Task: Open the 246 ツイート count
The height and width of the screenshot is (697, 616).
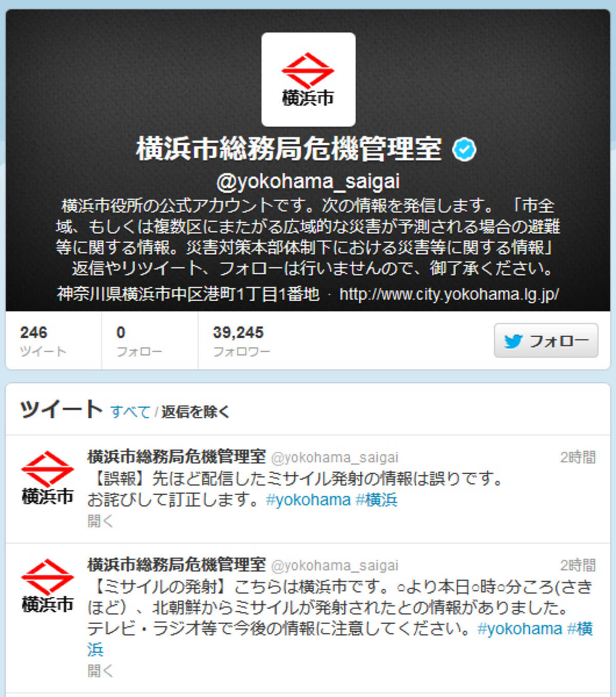Action: click(43, 341)
